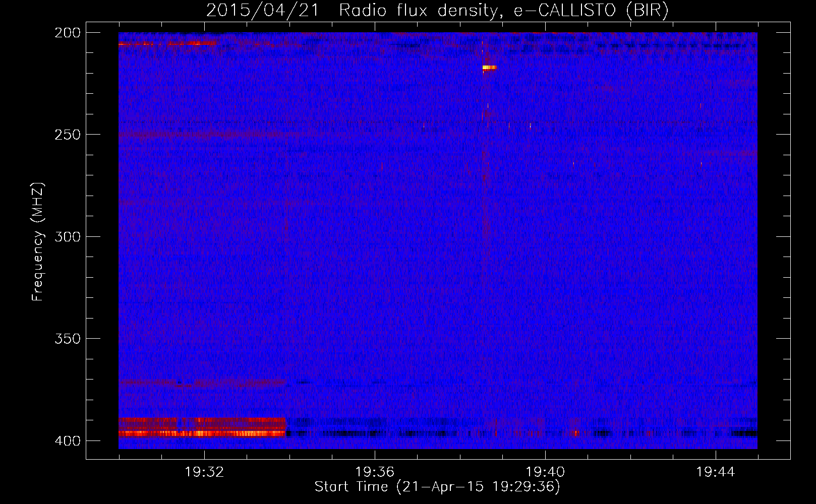The image size is (816, 504).
Task: Click the 19:40 time tick label
Action: (x=545, y=472)
